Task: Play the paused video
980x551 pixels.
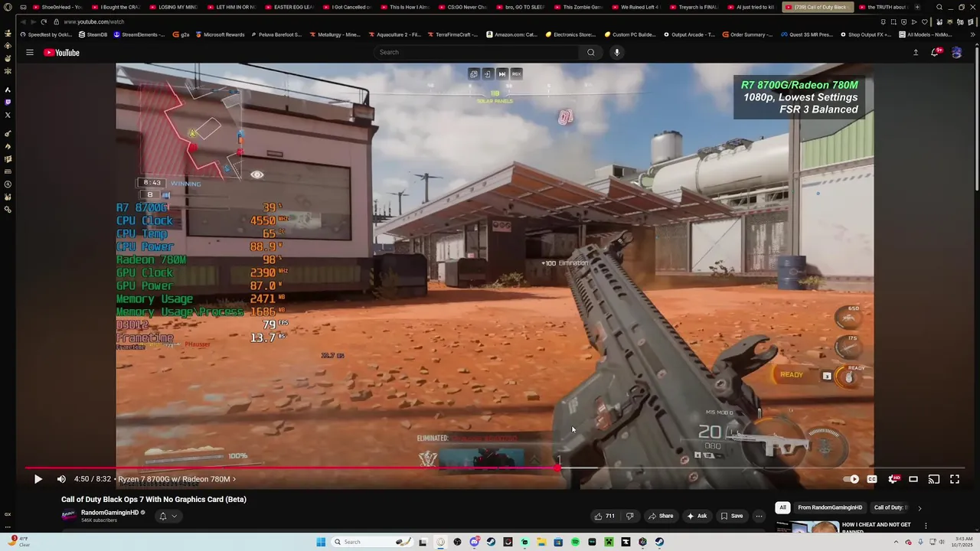Action: tap(38, 479)
